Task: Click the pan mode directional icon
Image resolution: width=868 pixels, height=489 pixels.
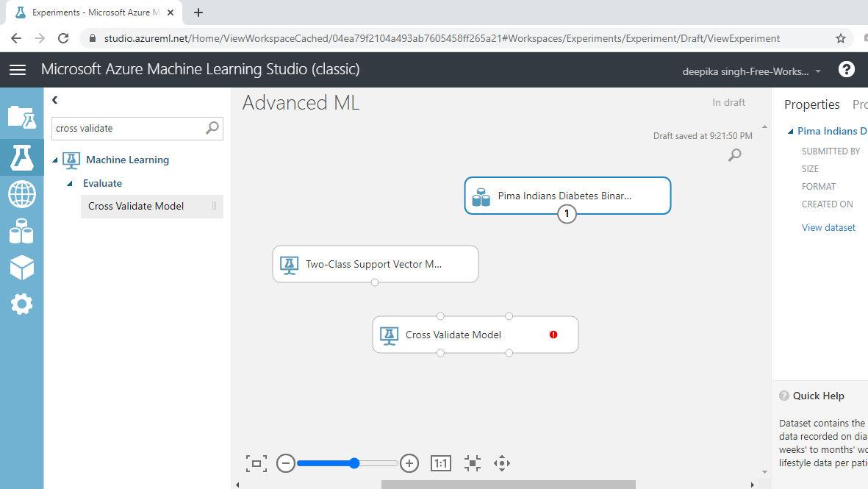Action: coord(502,463)
